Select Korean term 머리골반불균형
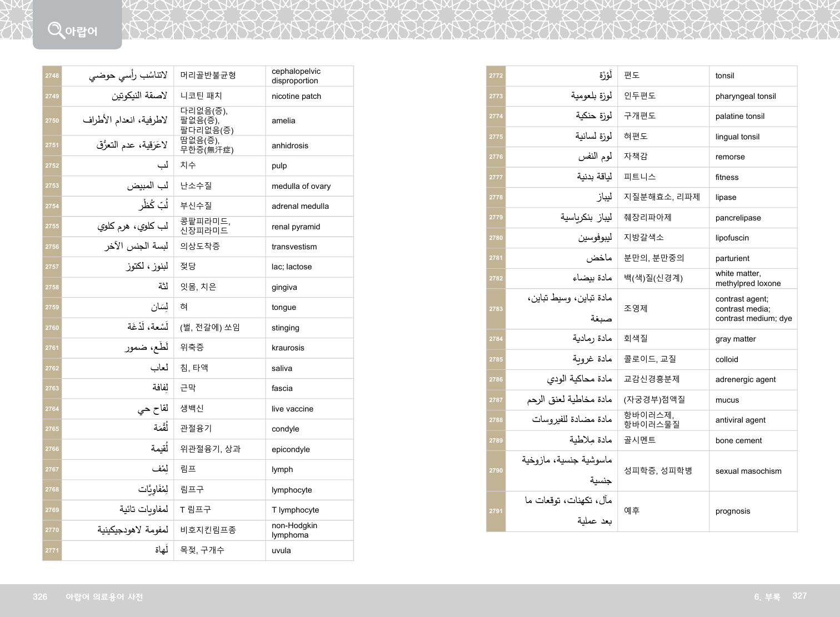Image resolution: width=840 pixels, height=617 pixels. (x=208, y=76)
